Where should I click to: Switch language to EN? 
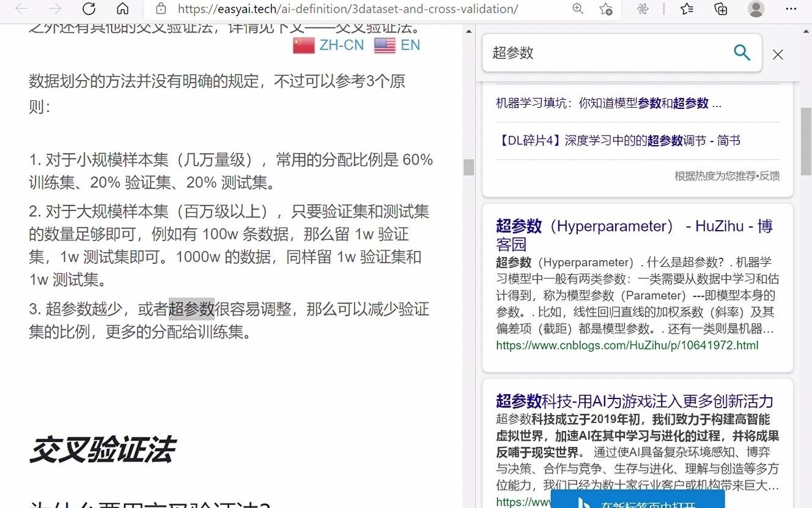(410, 45)
